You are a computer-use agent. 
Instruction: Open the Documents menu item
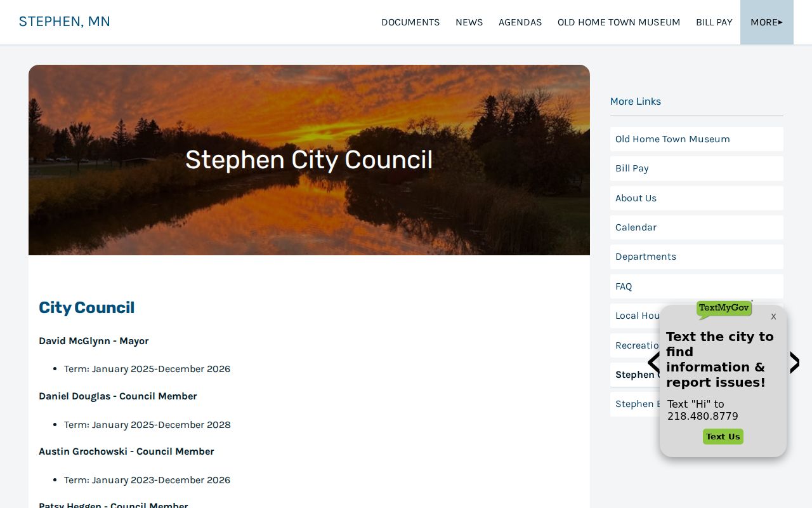click(x=410, y=22)
